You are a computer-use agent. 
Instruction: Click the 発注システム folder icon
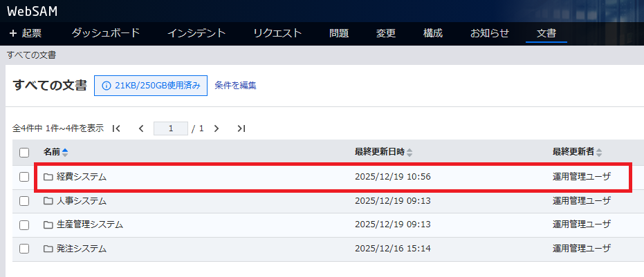48,249
